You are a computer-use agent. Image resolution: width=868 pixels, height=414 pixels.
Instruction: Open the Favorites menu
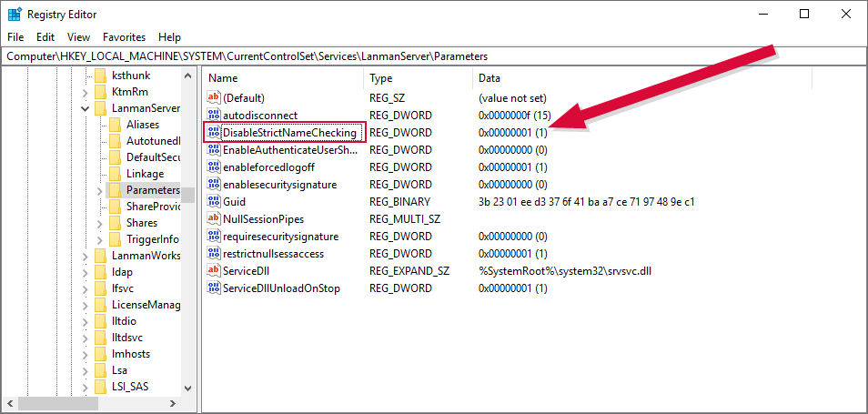pos(124,37)
